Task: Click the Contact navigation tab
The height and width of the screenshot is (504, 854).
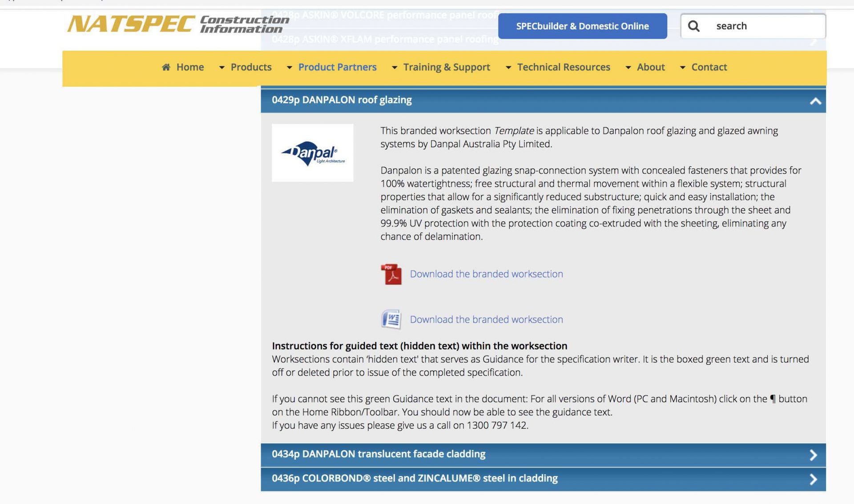Action: tap(708, 66)
